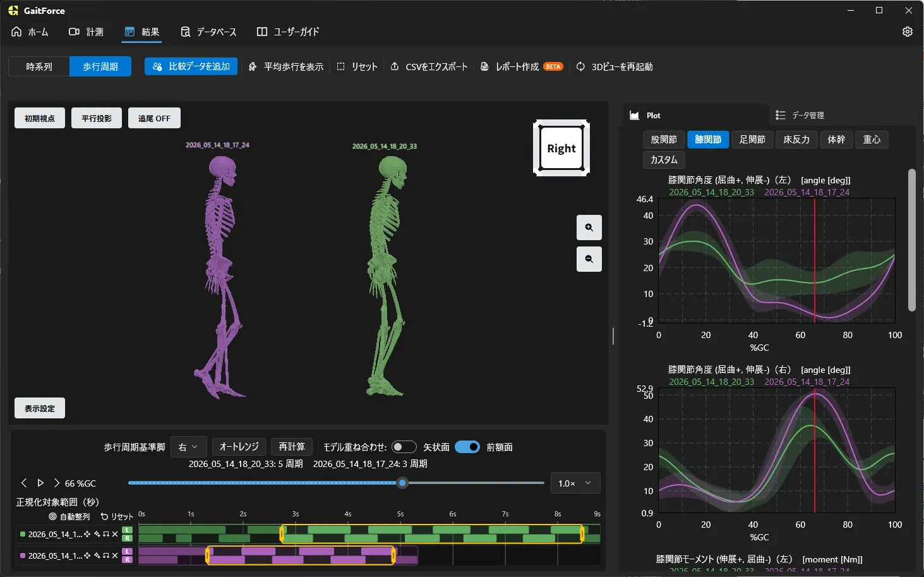The height and width of the screenshot is (577, 924).
Task: Click CSVをエクスポート button
Action: point(429,66)
